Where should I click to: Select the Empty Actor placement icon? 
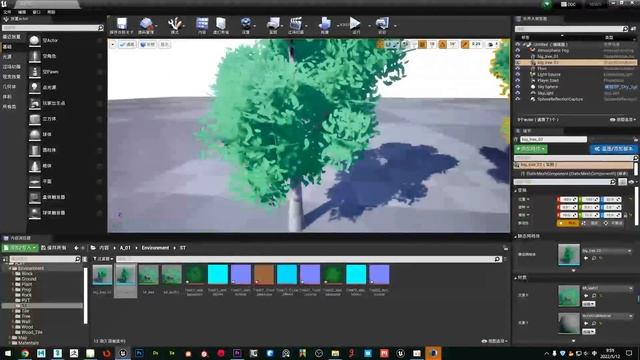pyautogui.click(x=35, y=40)
